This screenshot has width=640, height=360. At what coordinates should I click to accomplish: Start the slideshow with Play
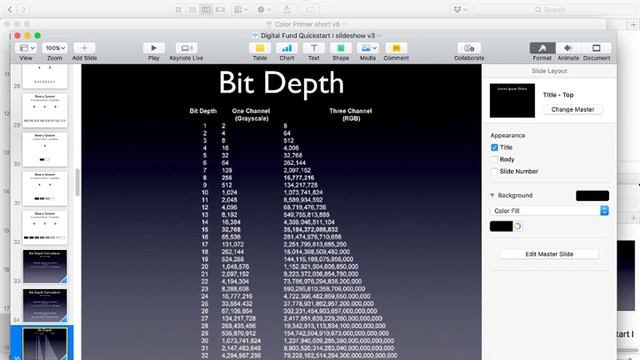pos(153,48)
